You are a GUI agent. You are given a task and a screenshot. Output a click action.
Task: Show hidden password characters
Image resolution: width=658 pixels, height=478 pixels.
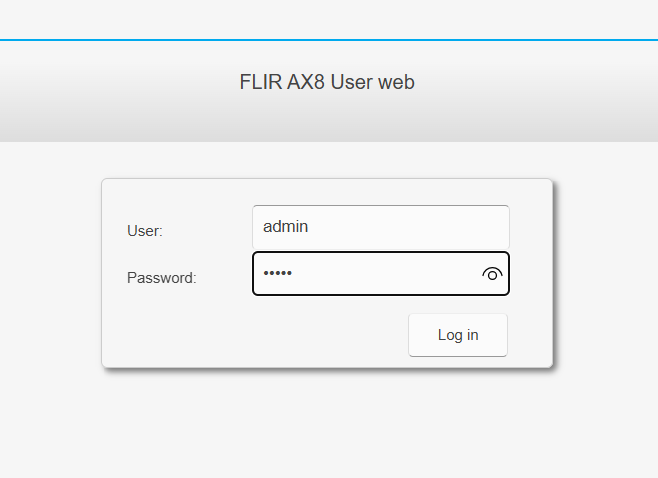(x=491, y=274)
